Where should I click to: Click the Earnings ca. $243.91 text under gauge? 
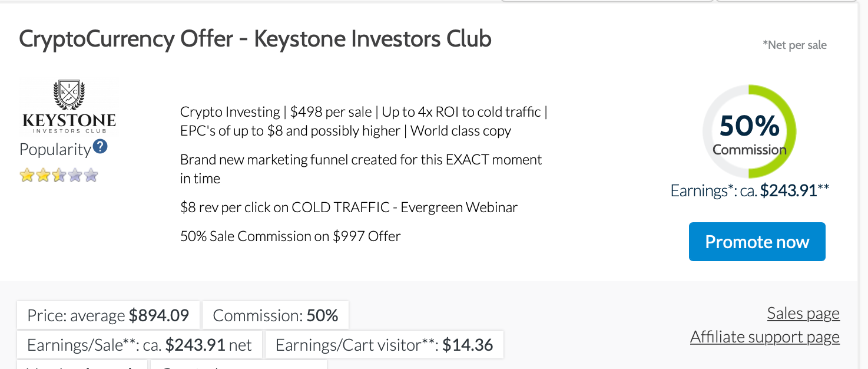(750, 190)
